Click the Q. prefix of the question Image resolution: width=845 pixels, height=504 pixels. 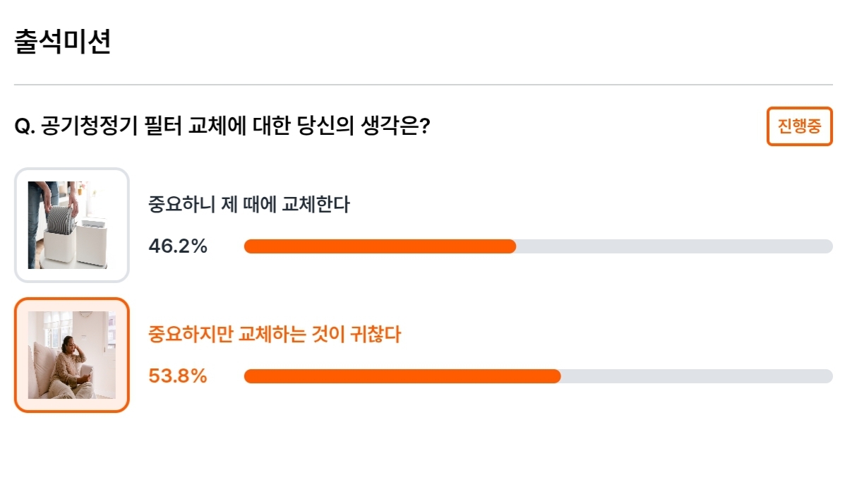(25, 127)
